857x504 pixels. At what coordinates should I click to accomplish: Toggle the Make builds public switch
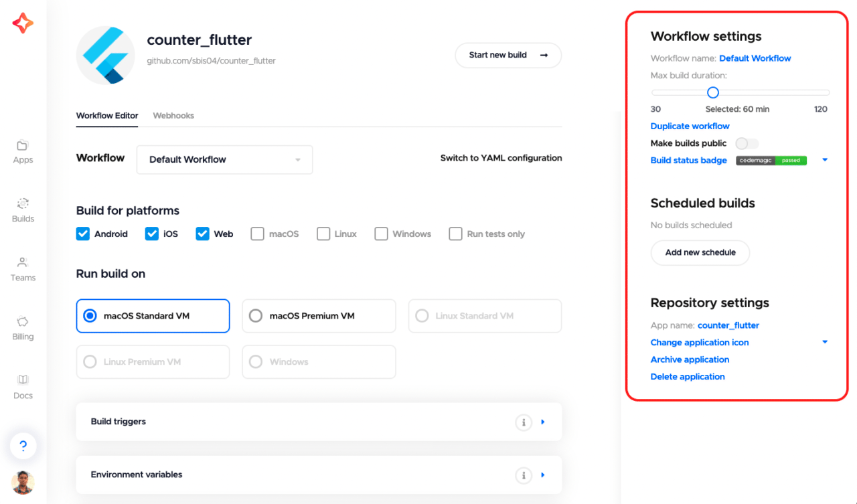coord(747,143)
